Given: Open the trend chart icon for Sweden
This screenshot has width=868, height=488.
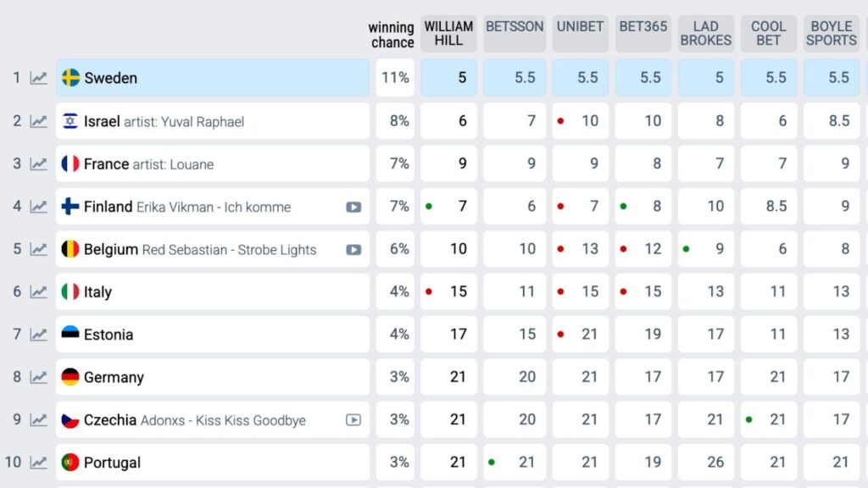Looking at the screenshot, I should [x=39, y=78].
